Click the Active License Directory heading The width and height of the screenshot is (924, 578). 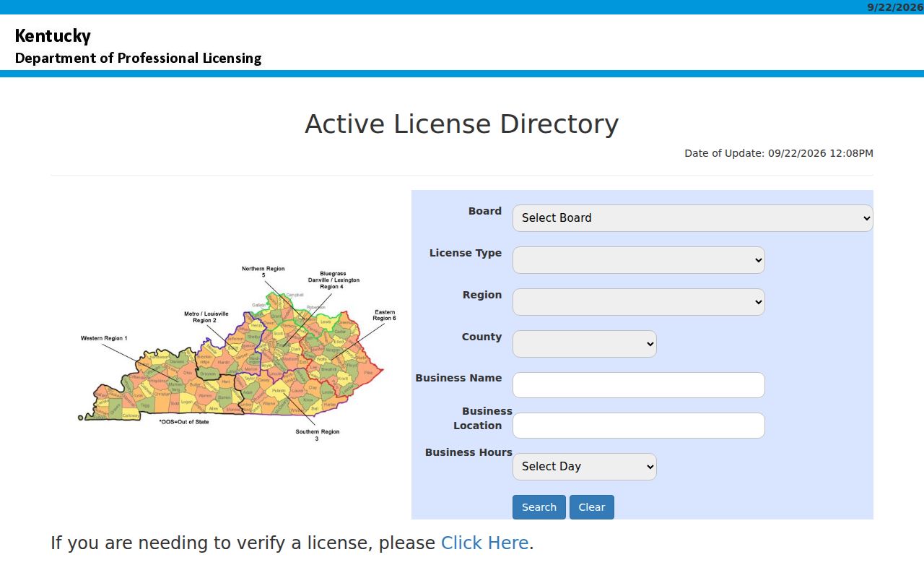click(x=462, y=124)
